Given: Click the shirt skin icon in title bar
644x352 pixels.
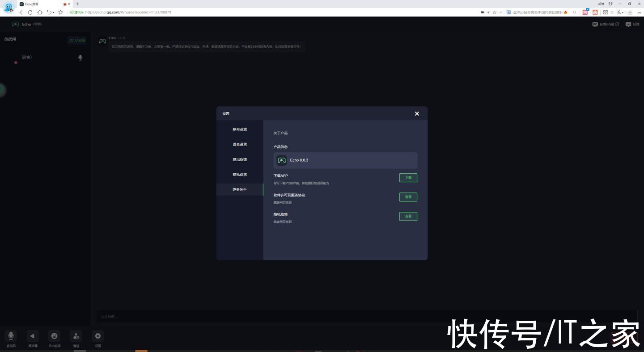Looking at the screenshot, I should pos(610,4).
